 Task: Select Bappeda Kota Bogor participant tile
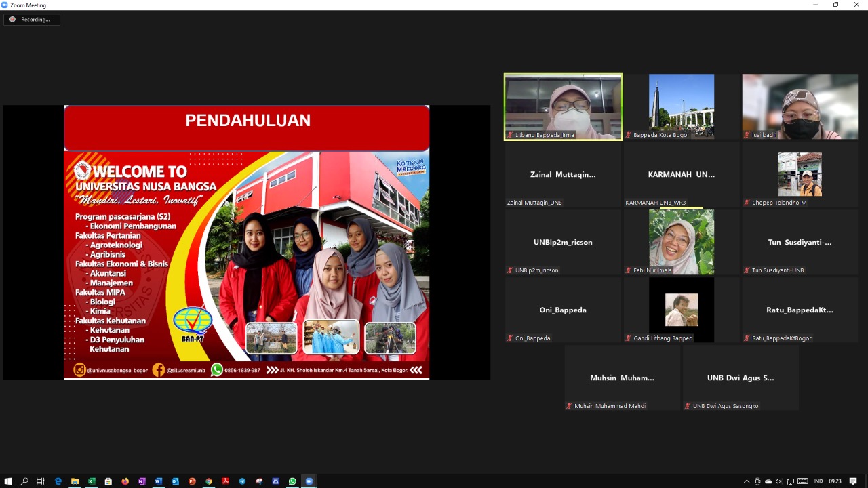[x=682, y=106]
